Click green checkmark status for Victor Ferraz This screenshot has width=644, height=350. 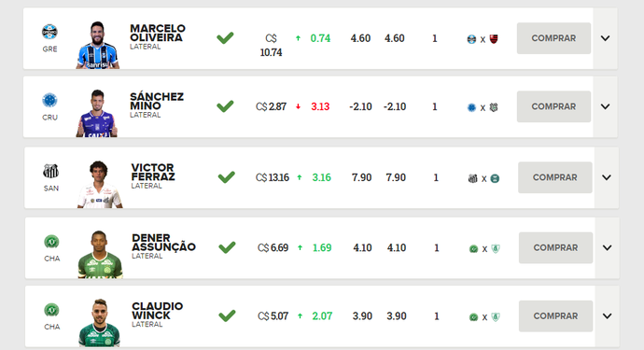click(x=226, y=177)
